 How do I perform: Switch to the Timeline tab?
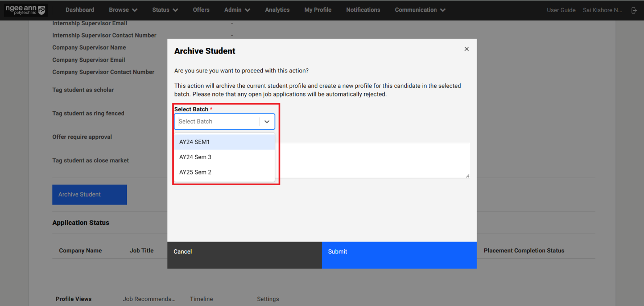click(201, 299)
